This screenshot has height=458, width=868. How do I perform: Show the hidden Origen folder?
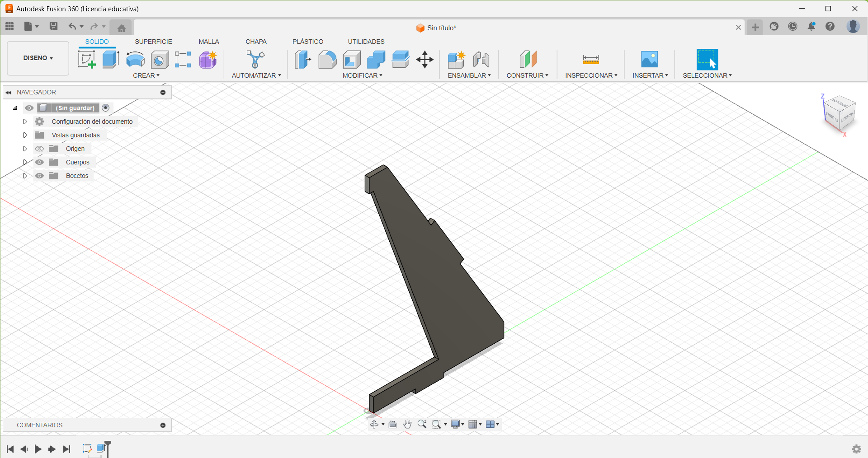click(x=39, y=149)
